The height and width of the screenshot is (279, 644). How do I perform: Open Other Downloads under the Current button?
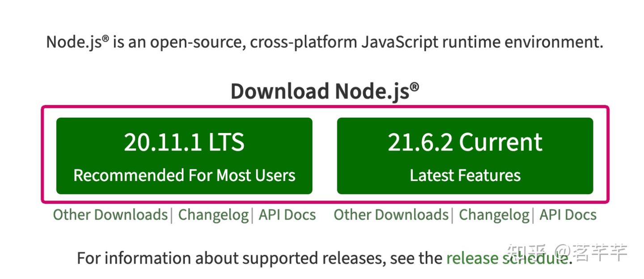pyautogui.click(x=390, y=215)
